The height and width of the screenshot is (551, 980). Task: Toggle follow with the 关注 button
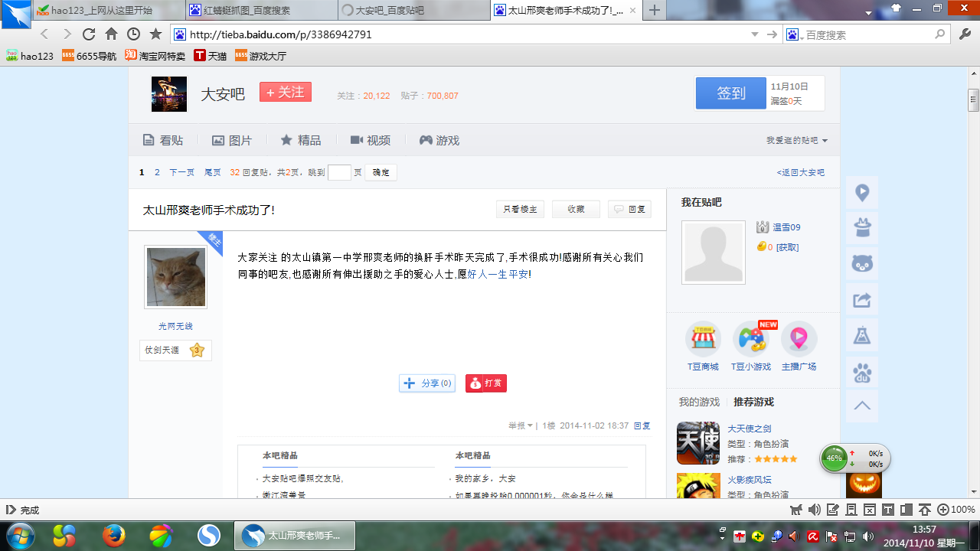[x=285, y=92]
